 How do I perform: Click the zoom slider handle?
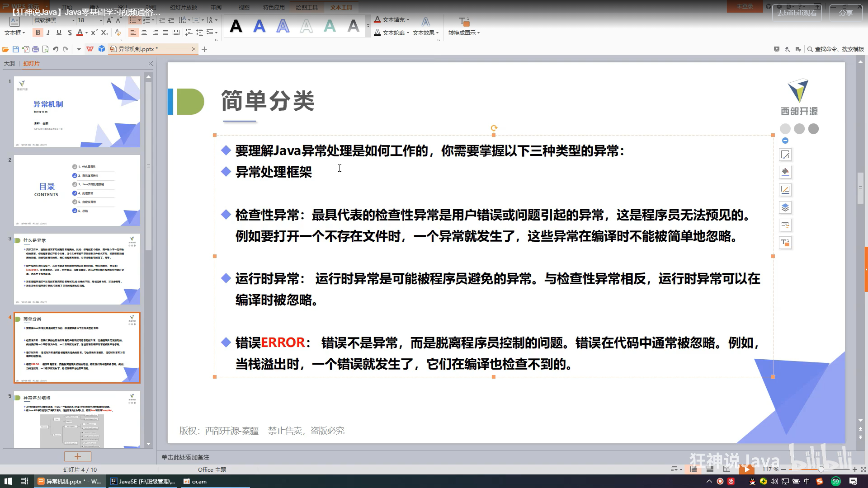[x=821, y=469]
